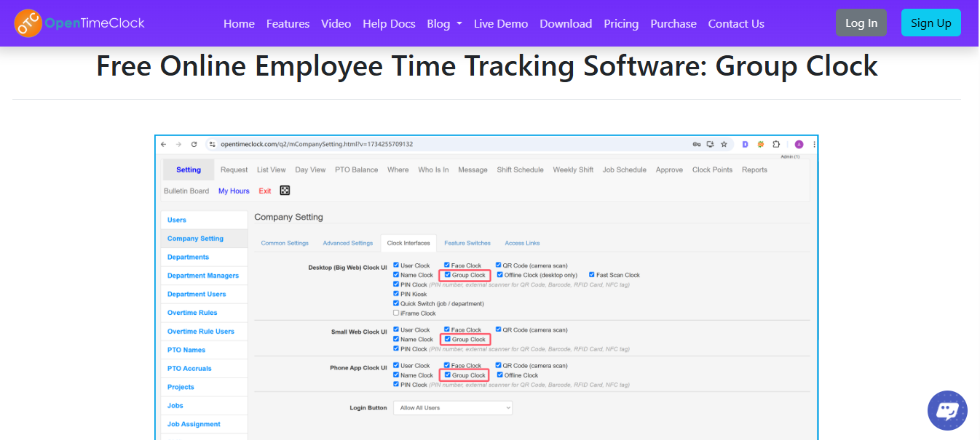Image resolution: width=980 pixels, height=440 pixels.
Task: Select Overtime Rule Users in the sidebar
Action: (204, 331)
